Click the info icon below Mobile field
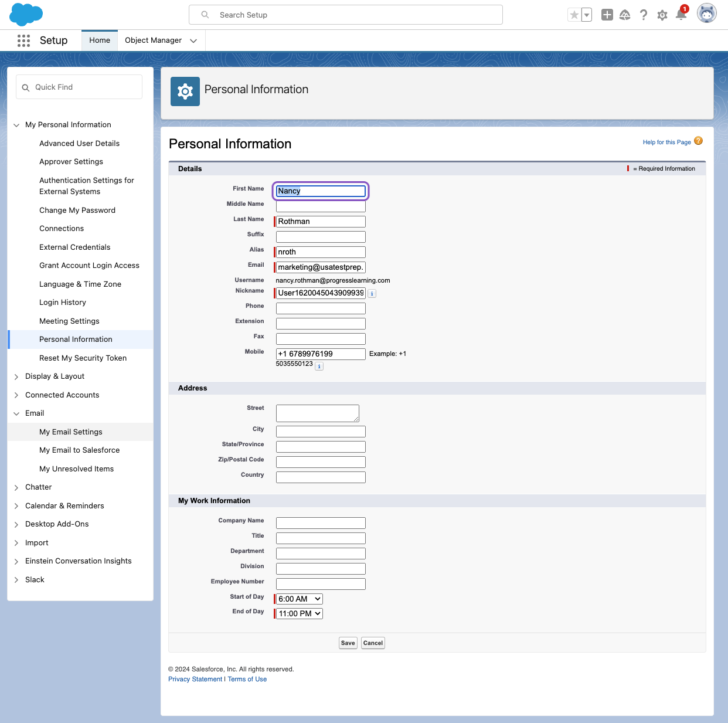This screenshot has height=723, width=728. click(319, 366)
